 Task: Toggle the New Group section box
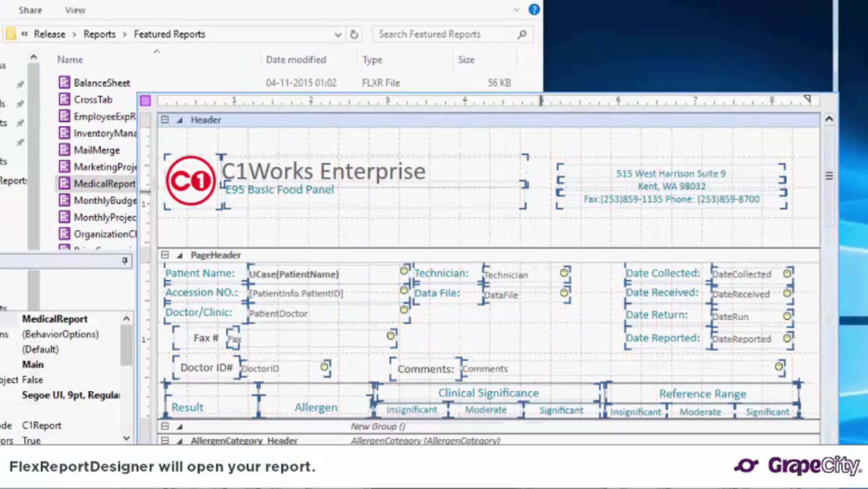tap(165, 426)
